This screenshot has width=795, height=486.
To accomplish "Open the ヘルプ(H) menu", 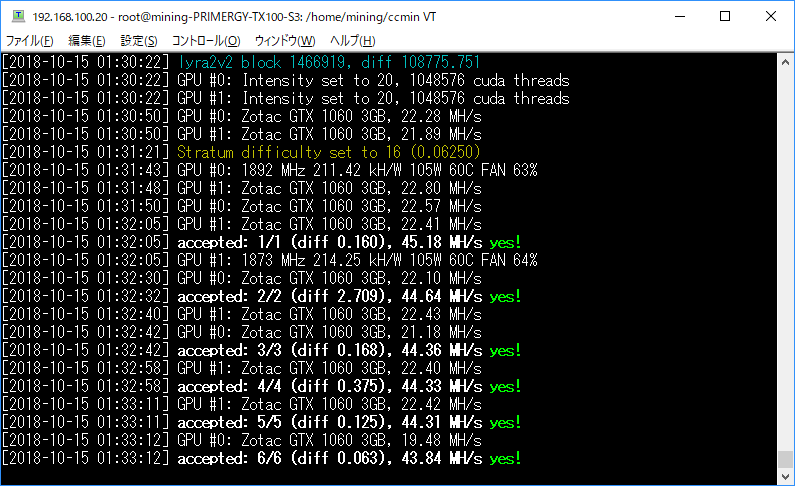I will [352, 41].
